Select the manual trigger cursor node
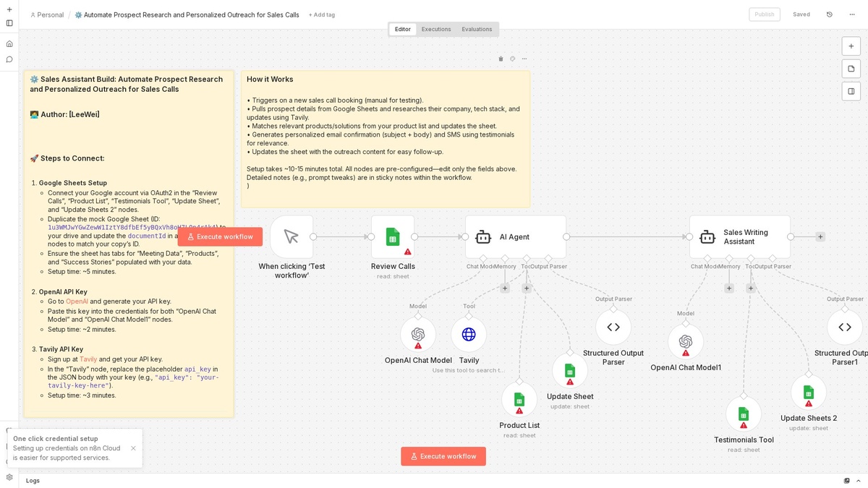 (292, 236)
